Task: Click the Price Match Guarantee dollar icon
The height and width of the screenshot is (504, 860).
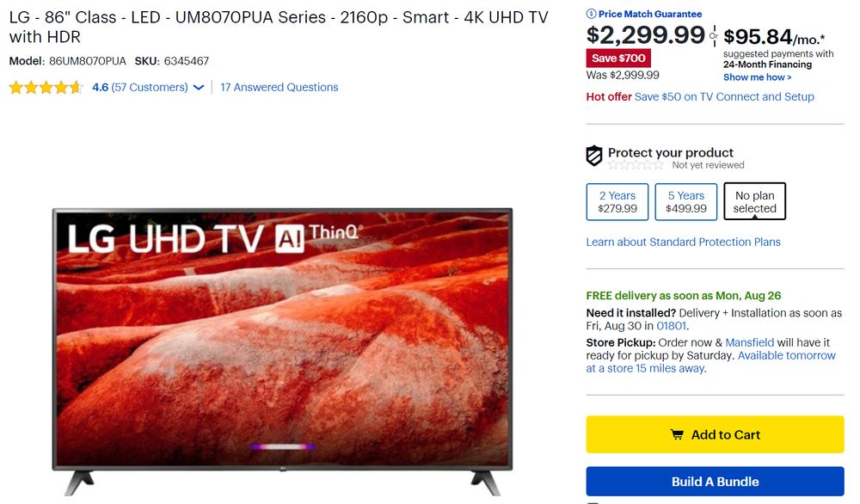Action: 591,14
